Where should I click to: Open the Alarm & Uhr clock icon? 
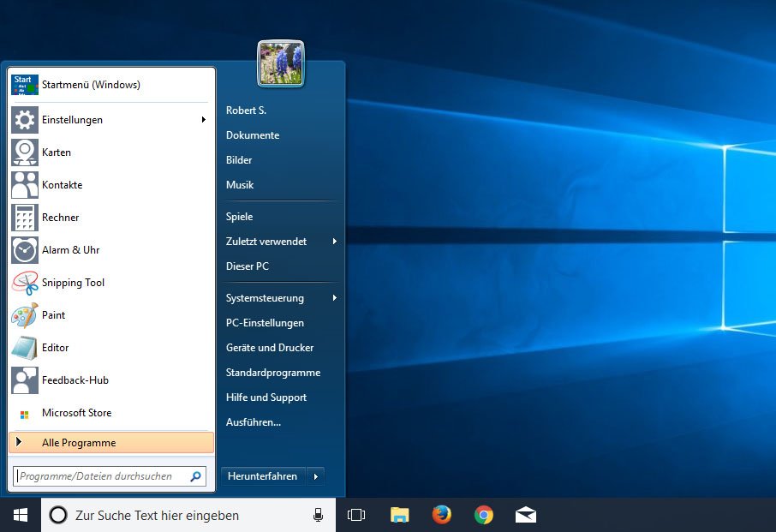[x=25, y=250]
